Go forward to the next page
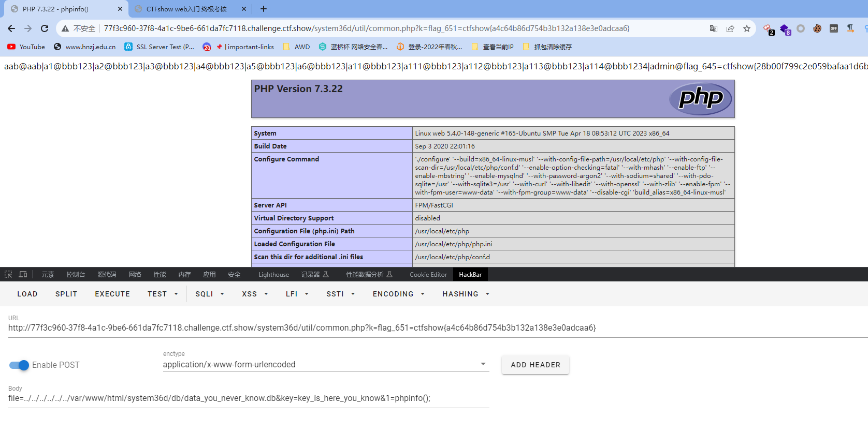This screenshot has height=447, width=868. 28,28
